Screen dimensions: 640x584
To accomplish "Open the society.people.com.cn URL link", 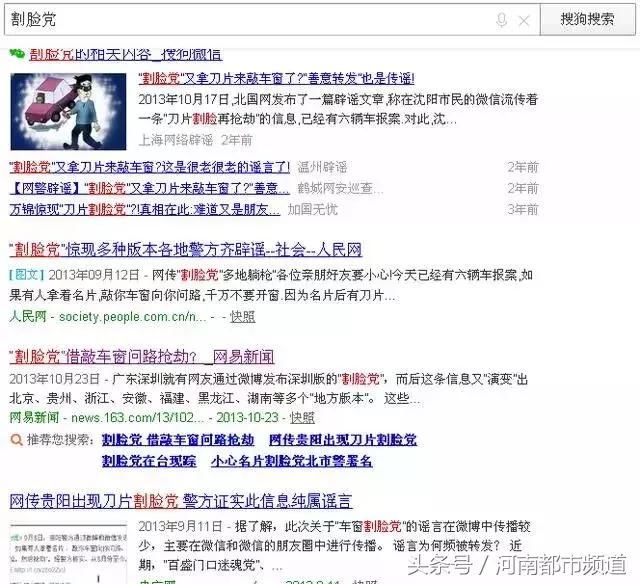I will (x=133, y=316).
